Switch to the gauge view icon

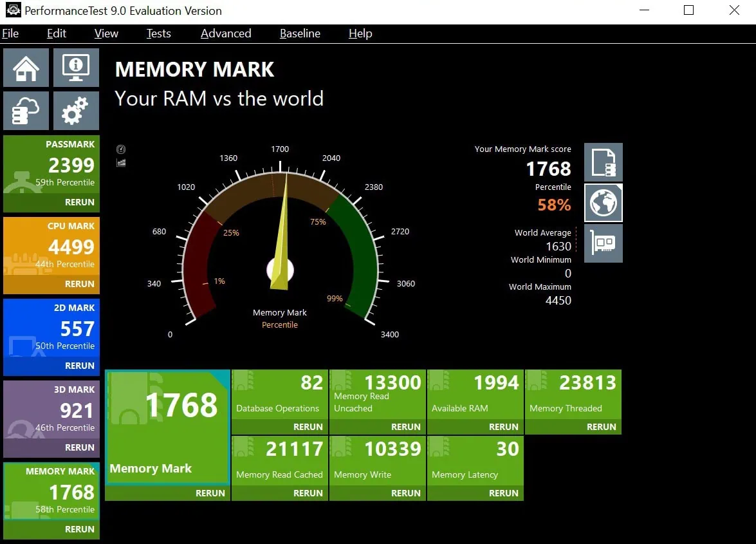pos(121,149)
